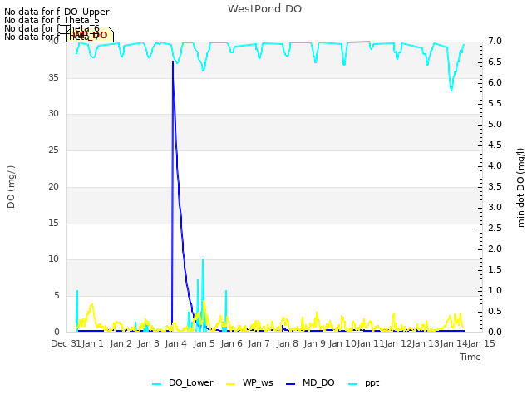This screenshot has height=399, width=532.
Task: Click the 'No data for f_Theta_5' message
Action: coord(52,20)
